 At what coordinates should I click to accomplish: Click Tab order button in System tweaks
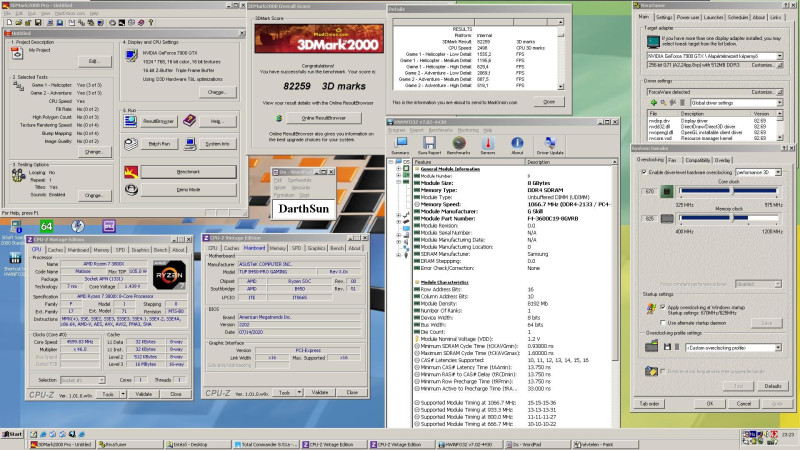tap(649, 404)
